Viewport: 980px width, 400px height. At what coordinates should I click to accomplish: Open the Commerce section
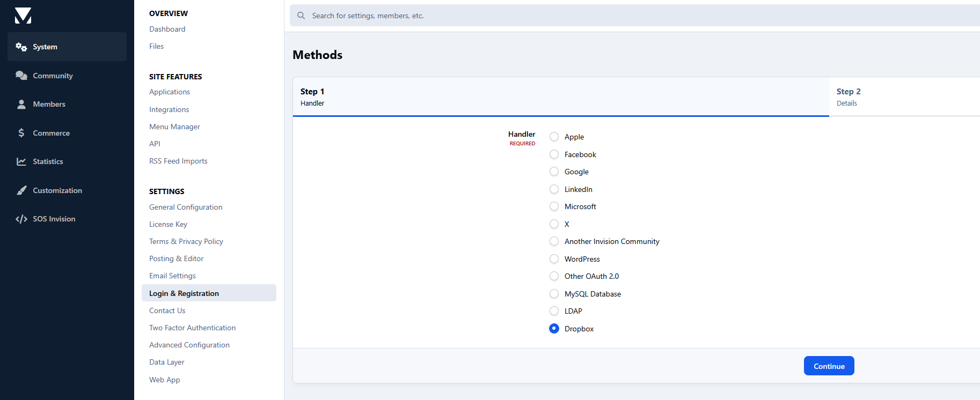tap(67, 133)
